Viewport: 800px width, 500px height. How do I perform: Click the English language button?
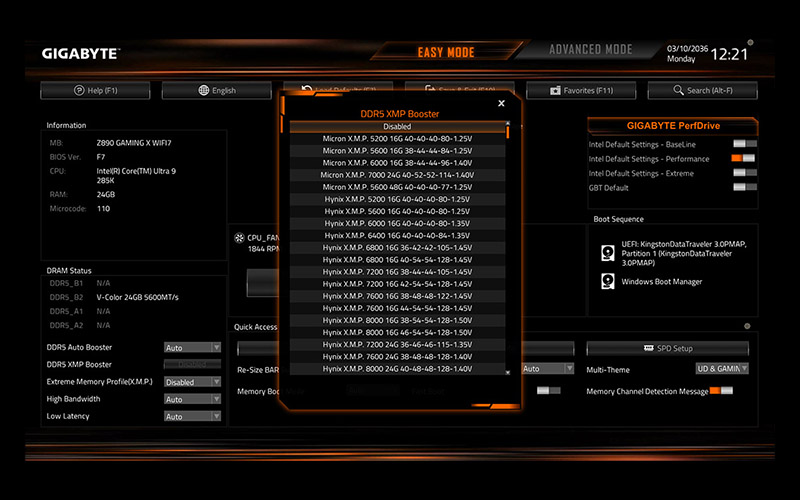coord(217,90)
